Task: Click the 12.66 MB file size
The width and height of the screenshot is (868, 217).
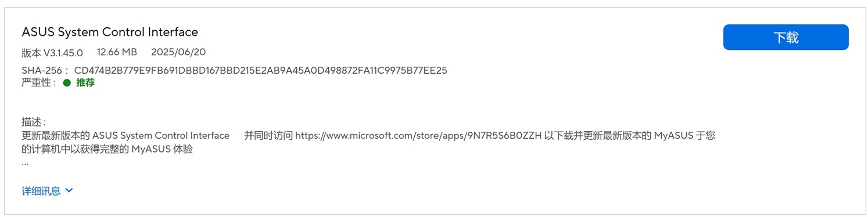Action: (117, 52)
